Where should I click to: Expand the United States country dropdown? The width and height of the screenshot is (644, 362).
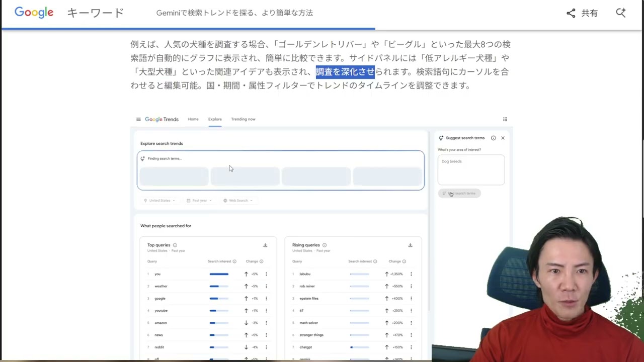159,201
